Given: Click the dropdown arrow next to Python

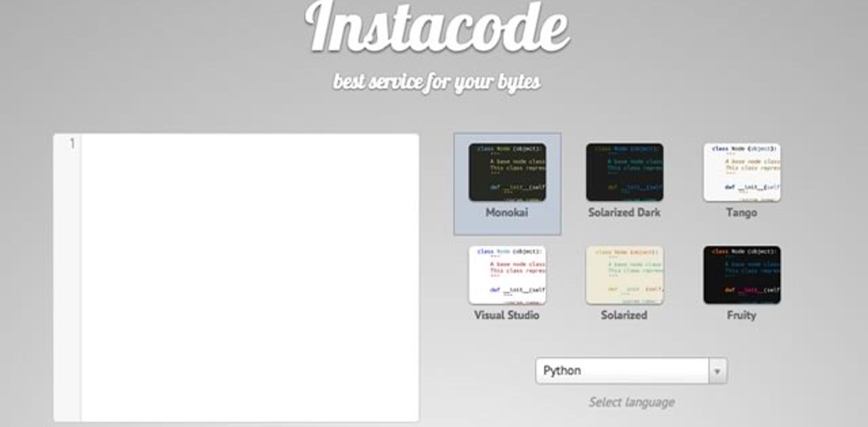Looking at the screenshot, I should (718, 370).
